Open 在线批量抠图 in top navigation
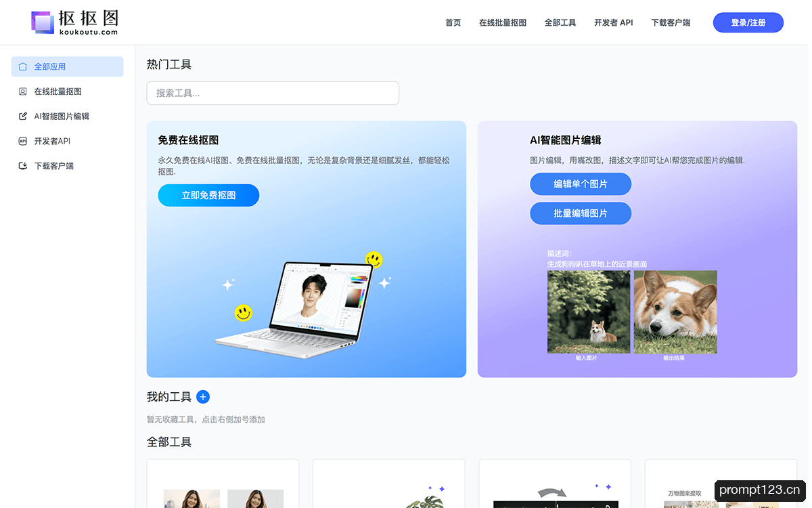The image size is (812, 508). (503, 22)
